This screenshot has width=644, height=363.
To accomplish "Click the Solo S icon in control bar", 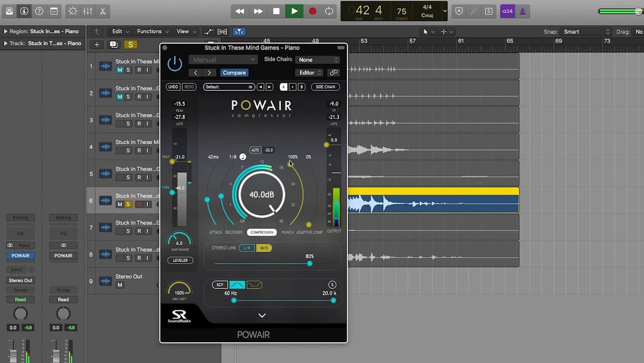I will (x=489, y=11).
